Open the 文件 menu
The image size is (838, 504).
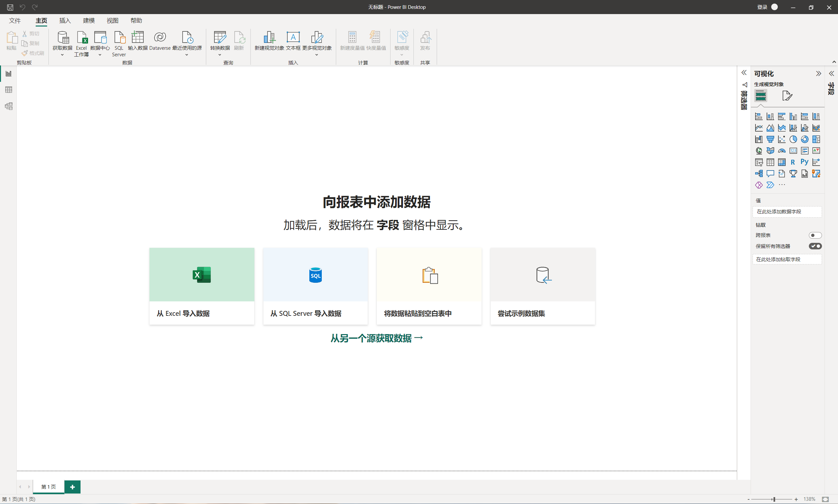point(15,21)
